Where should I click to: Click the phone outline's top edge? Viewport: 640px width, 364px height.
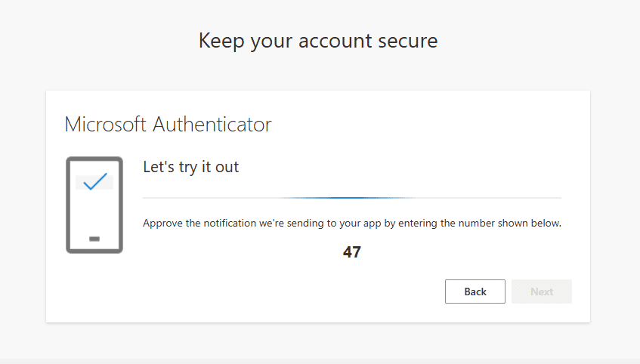[x=94, y=159]
